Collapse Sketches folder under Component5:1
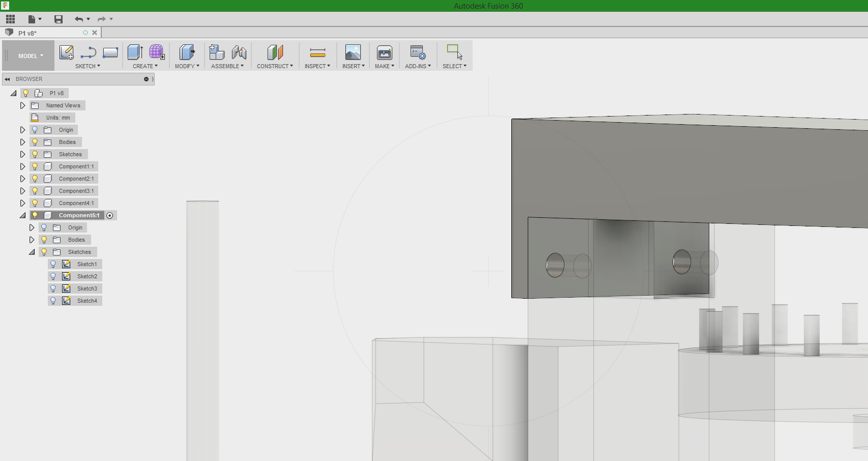The width and height of the screenshot is (868, 461). coord(32,252)
